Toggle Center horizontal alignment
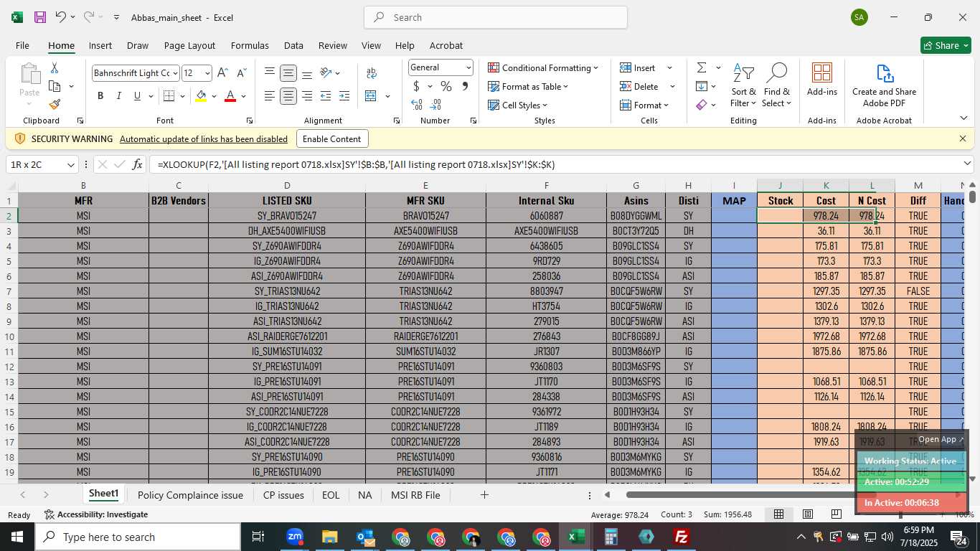Screen dimensions: 980x551 pos(288,96)
